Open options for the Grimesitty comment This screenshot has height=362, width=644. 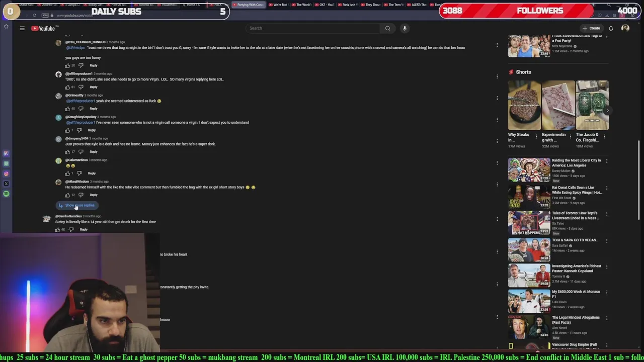tap(497, 98)
